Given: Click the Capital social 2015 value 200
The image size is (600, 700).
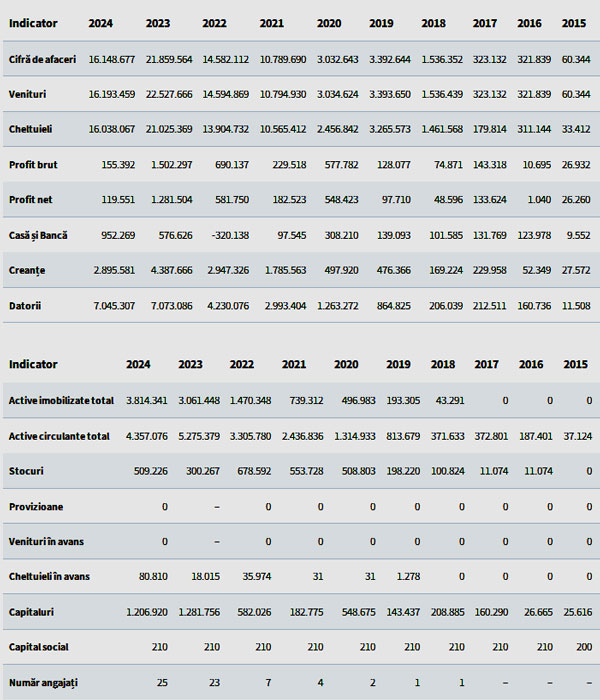Looking at the screenshot, I should pyautogui.click(x=584, y=647).
